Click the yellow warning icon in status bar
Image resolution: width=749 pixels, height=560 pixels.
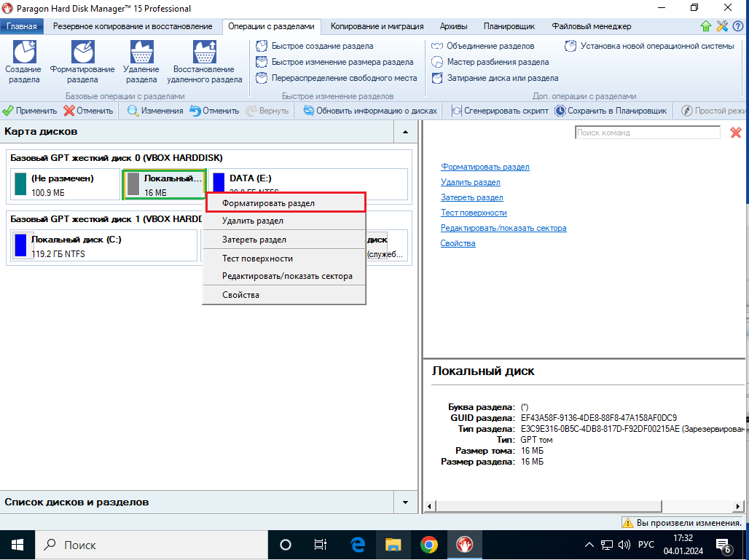click(x=628, y=523)
